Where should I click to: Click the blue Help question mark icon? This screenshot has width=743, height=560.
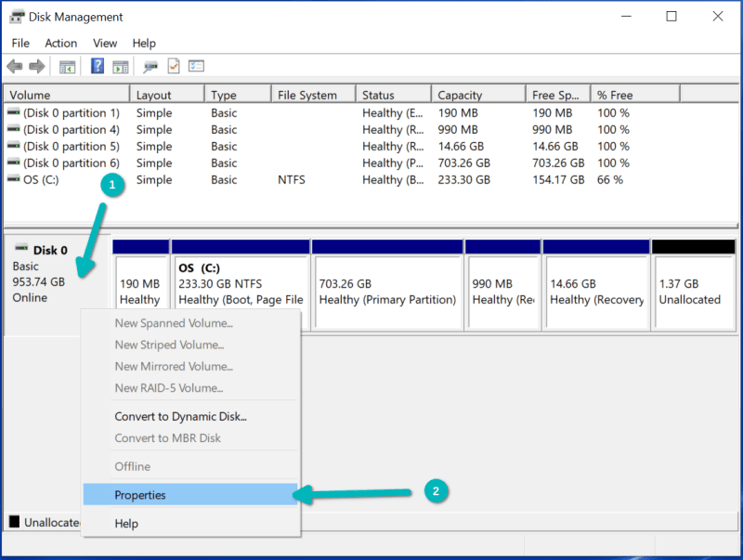(x=97, y=67)
